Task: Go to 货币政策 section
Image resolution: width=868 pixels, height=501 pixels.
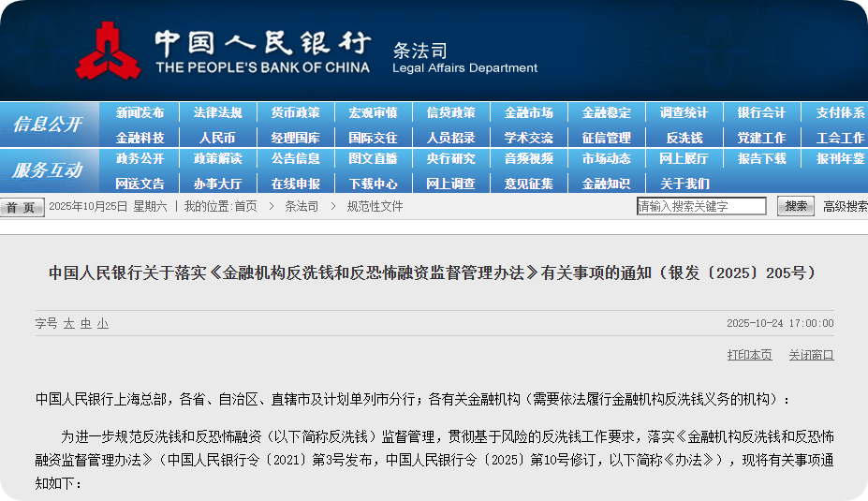Action: coord(296,112)
